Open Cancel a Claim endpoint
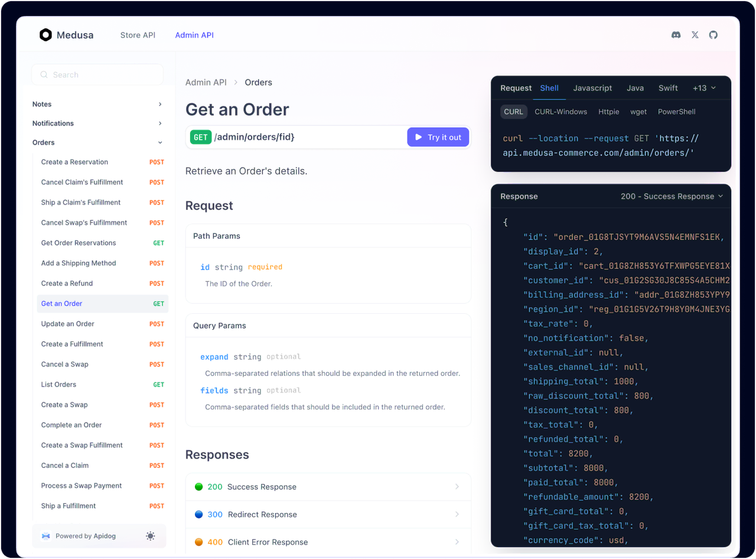The width and height of the screenshot is (756, 559). pos(103,466)
